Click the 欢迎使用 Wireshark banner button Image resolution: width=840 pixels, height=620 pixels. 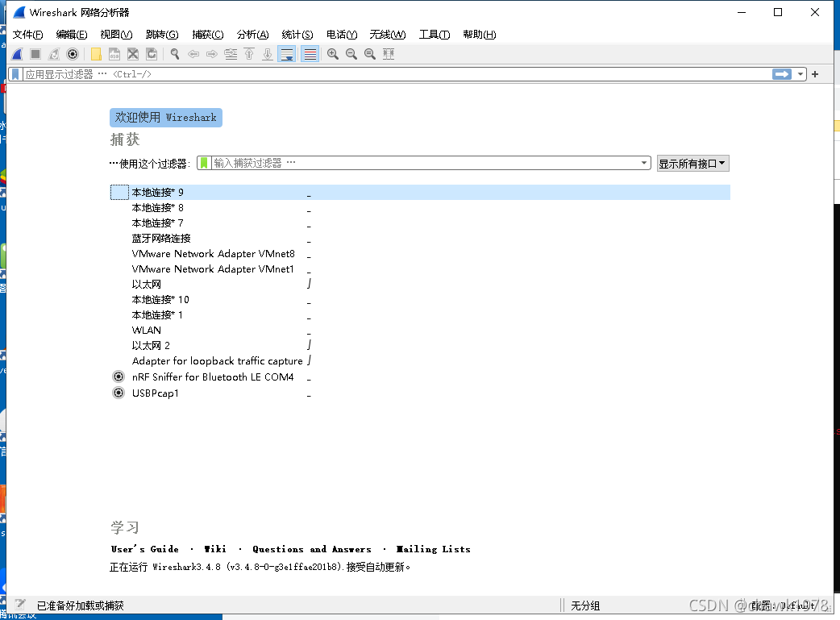point(166,118)
